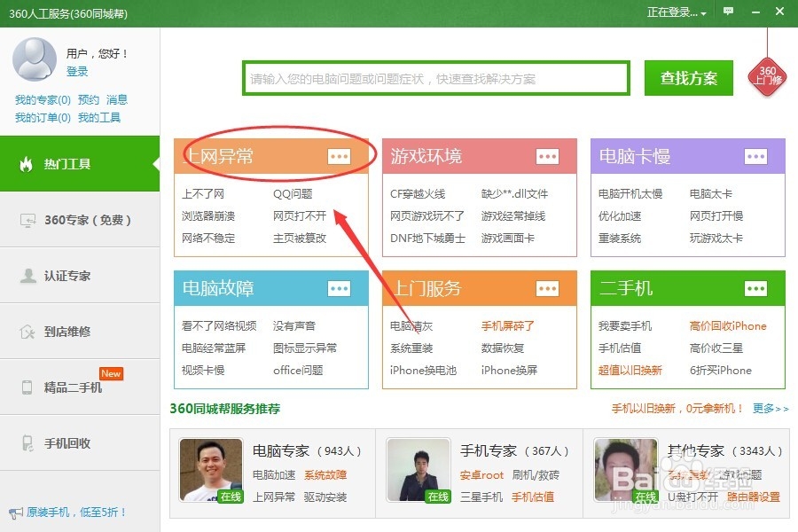
Task: Click the monitor icon beside 360专家
Action: 27,220
